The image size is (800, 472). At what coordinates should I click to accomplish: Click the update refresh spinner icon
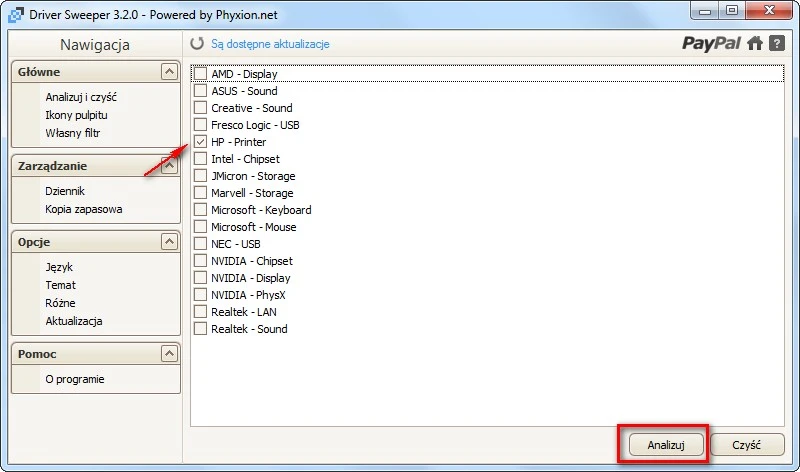click(x=197, y=44)
